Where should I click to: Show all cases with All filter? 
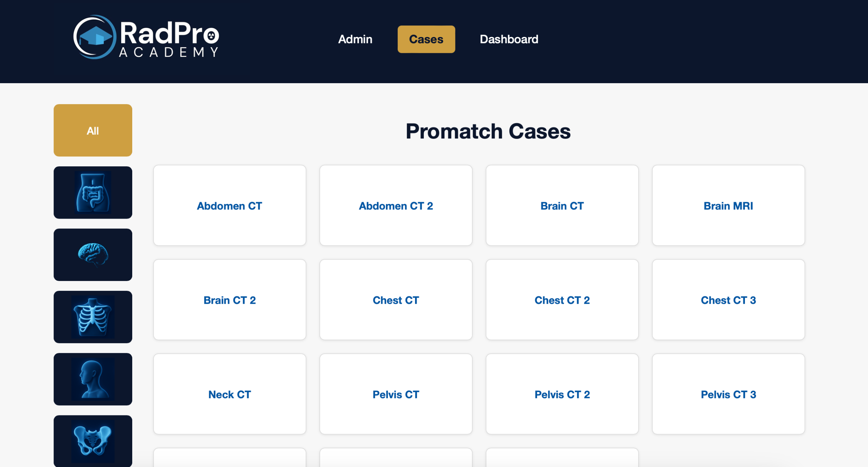93,130
